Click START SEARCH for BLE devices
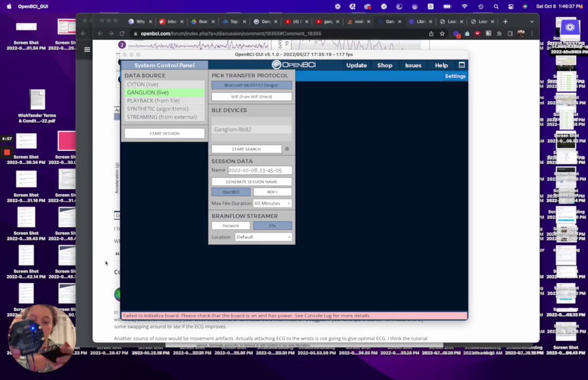588x380 pixels. click(246, 149)
